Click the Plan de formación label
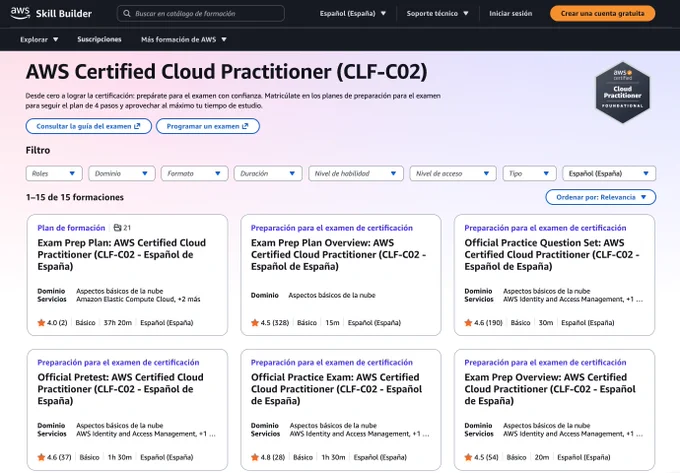 [x=71, y=228]
